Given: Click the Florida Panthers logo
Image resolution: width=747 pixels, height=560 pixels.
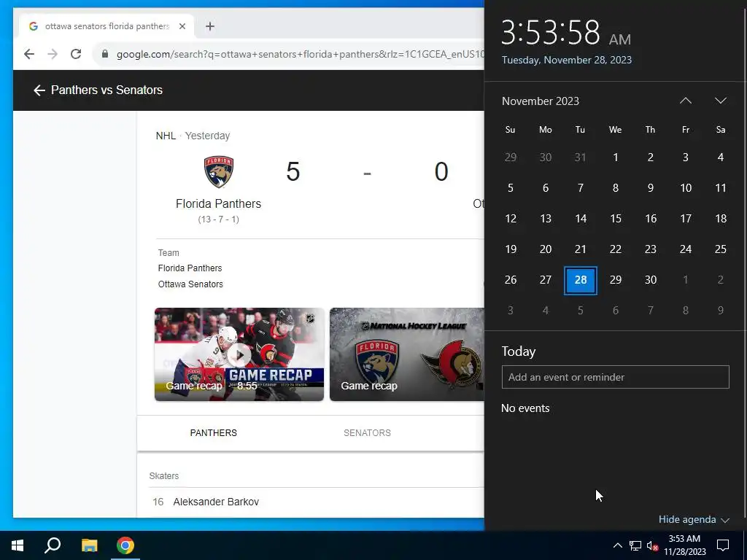Looking at the screenshot, I should pos(219,171).
